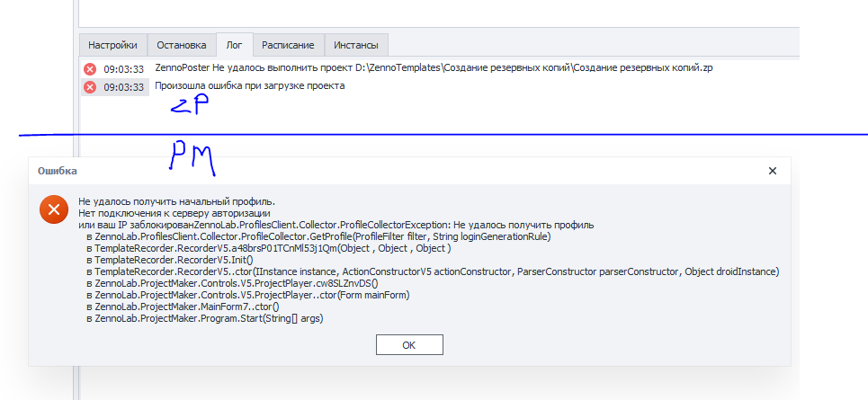
Task: Click the Ошибка dialog title bar
Action: pos(360,170)
